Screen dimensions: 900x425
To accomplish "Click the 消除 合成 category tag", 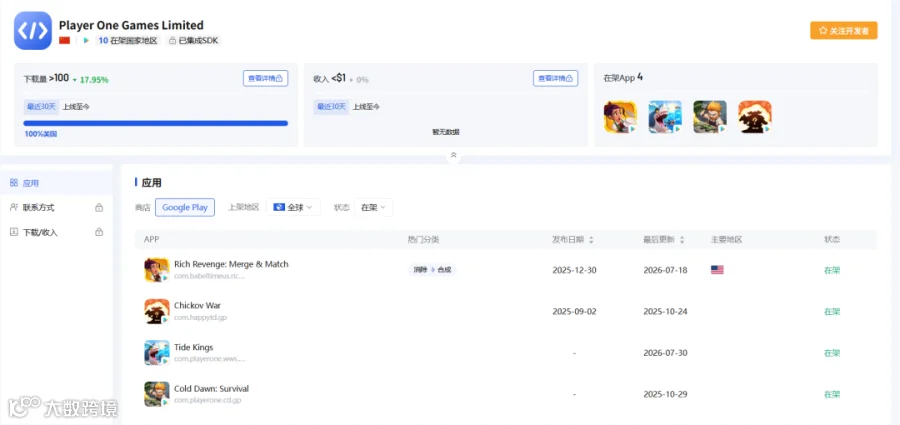I will [432, 270].
